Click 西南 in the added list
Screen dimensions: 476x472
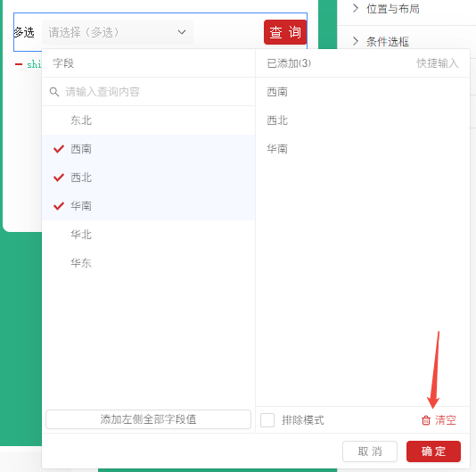tap(277, 92)
